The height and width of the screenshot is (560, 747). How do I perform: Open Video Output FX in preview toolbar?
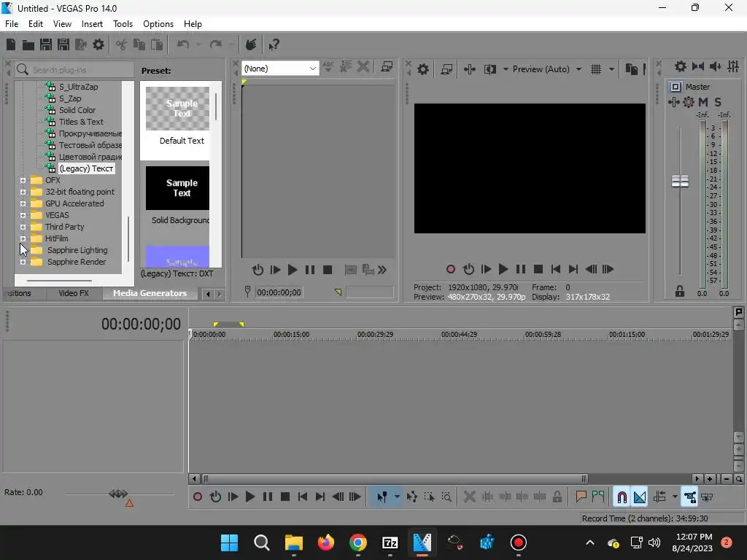469,69
